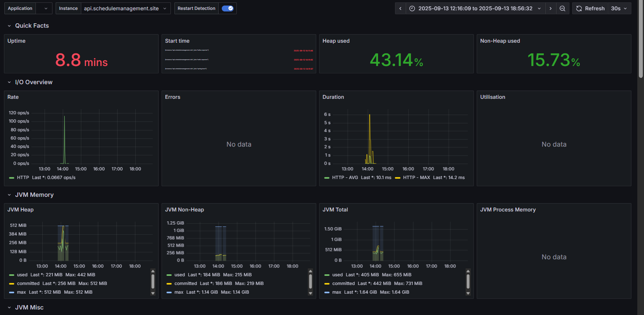Click the page vertical scrollbar thumb

click(x=640, y=39)
